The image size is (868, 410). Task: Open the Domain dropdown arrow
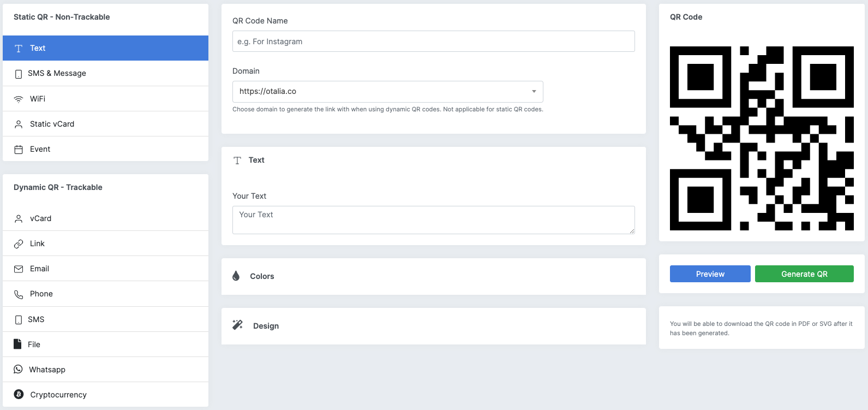534,92
